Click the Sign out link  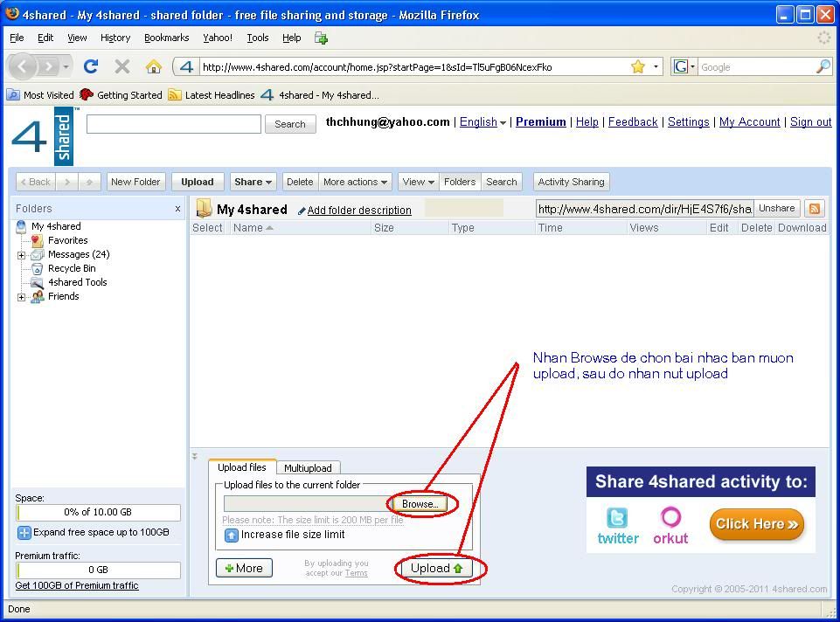pos(810,122)
